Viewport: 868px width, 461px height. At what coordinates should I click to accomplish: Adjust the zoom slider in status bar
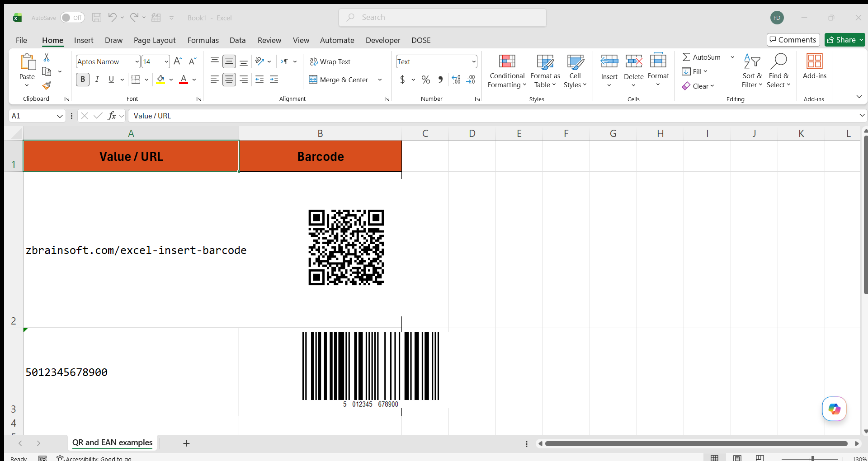tap(812, 458)
